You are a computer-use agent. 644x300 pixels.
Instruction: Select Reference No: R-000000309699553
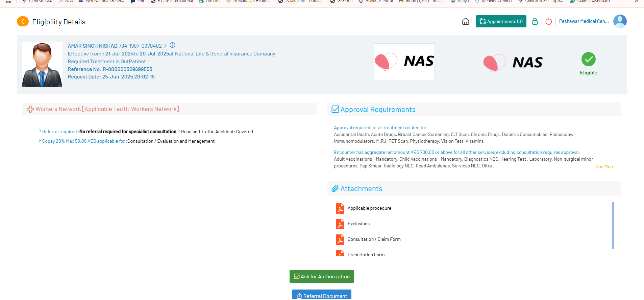tap(110, 69)
